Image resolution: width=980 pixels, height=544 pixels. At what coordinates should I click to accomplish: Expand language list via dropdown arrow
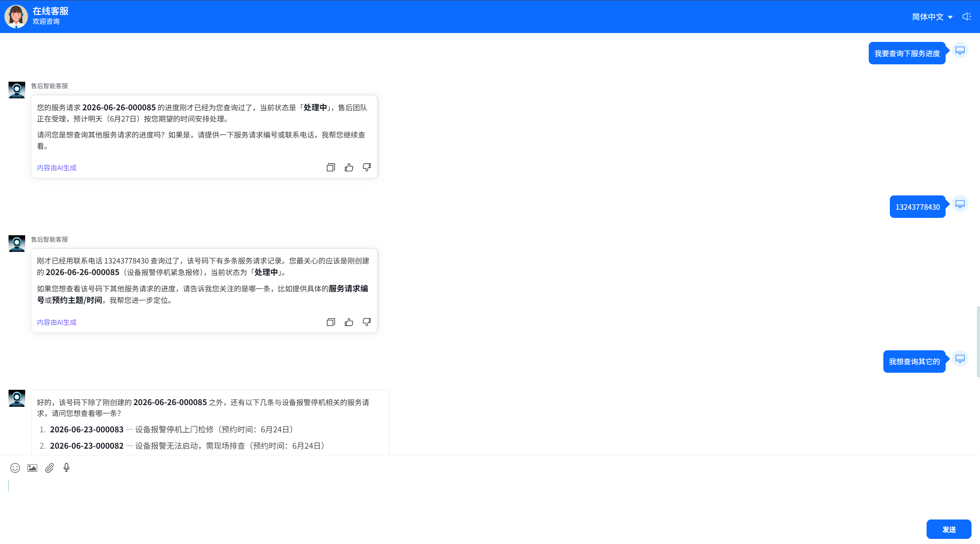(x=950, y=17)
